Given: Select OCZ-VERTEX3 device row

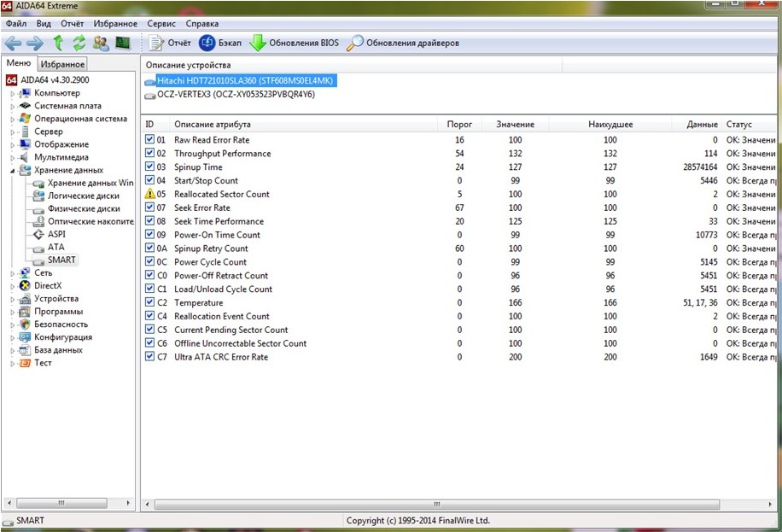Looking at the screenshot, I should point(236,94).
